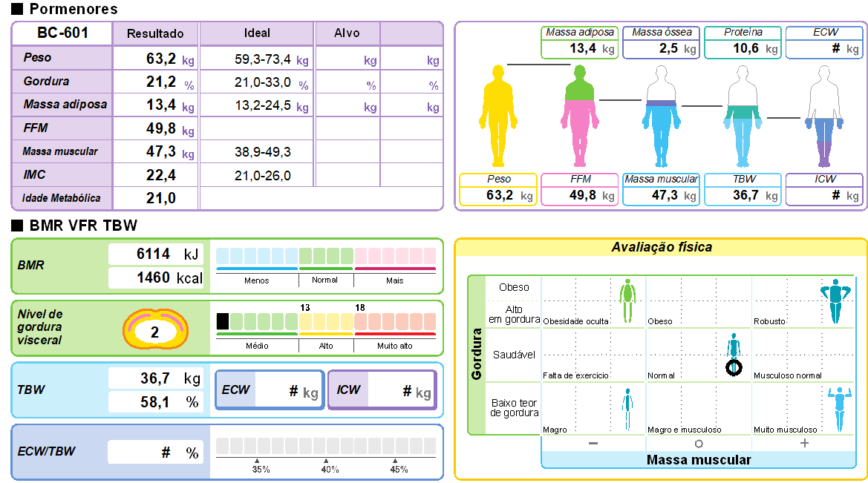The width and height of the screenshot is (868, 483).
Task: Click the yellow full-body weight silhouette
Action: pos(498,116)
